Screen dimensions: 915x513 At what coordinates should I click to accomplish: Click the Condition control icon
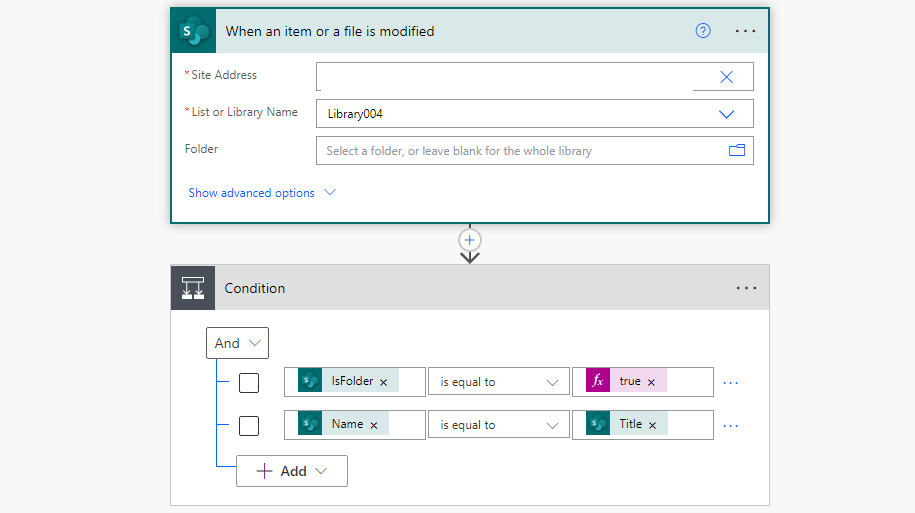(x=193, y=288)
